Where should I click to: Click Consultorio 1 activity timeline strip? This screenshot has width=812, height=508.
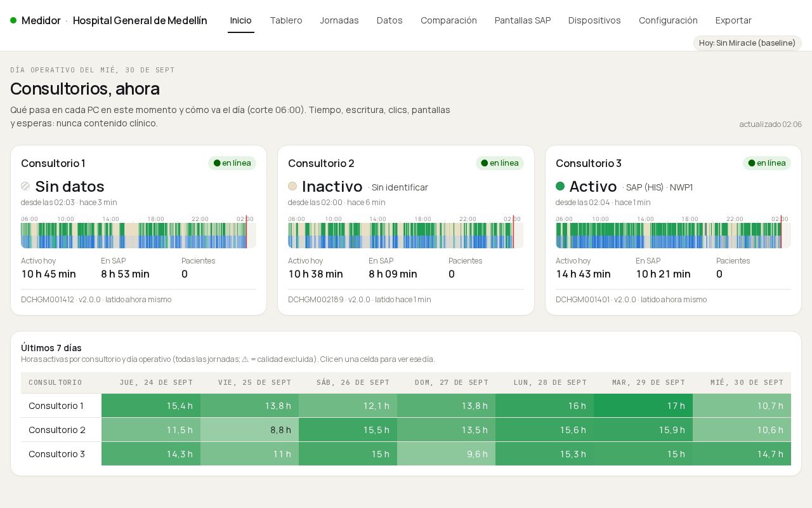tap(138, 236)
